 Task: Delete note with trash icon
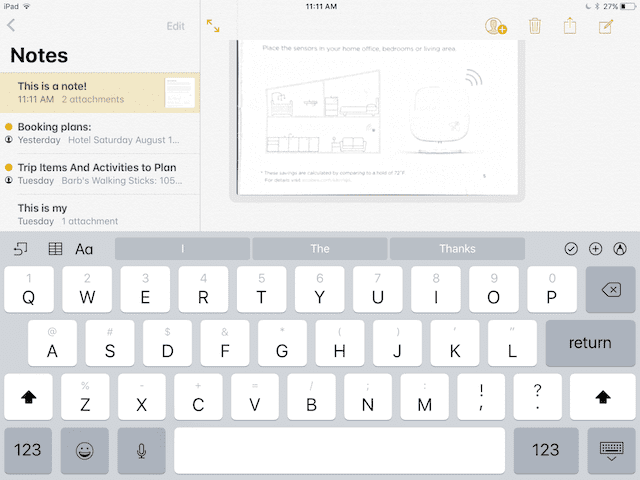coord(535,27)
